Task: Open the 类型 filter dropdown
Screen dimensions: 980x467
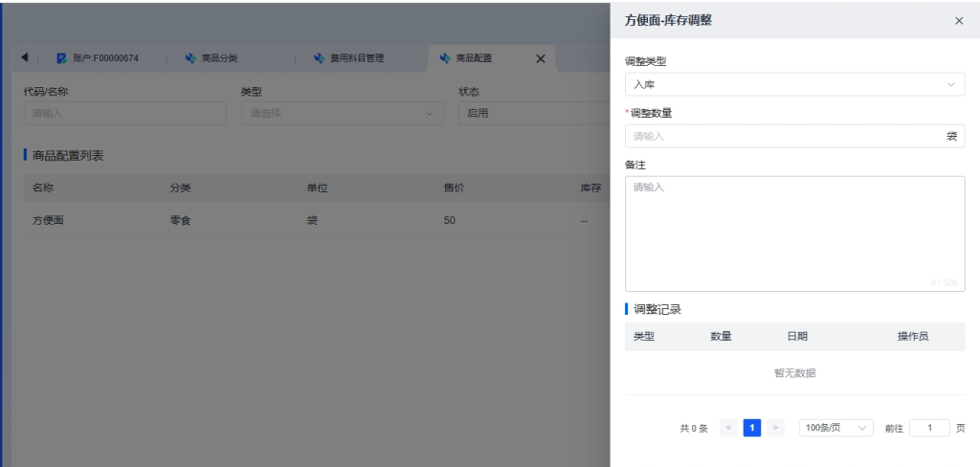Action: (342, 113)
